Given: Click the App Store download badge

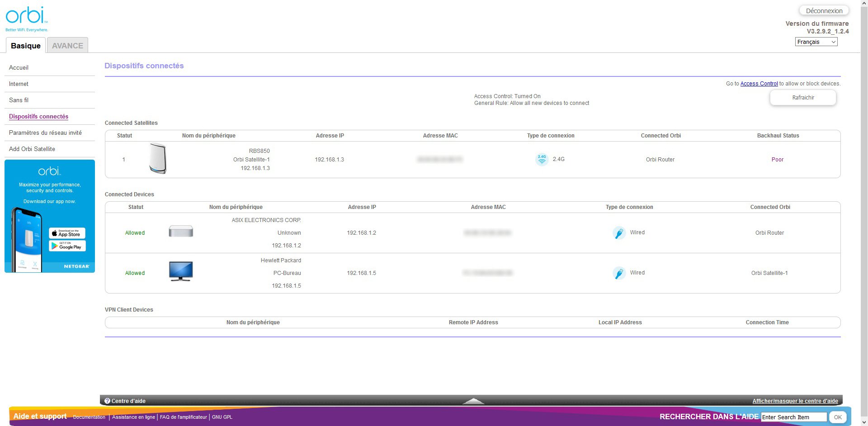Looking at the screenshot, I should (67, 234).
